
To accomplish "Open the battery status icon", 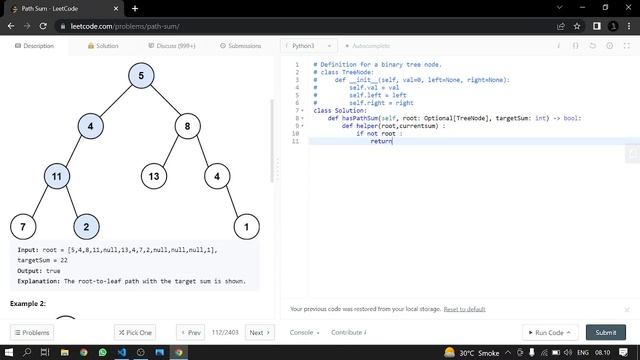I will [556, 352].
